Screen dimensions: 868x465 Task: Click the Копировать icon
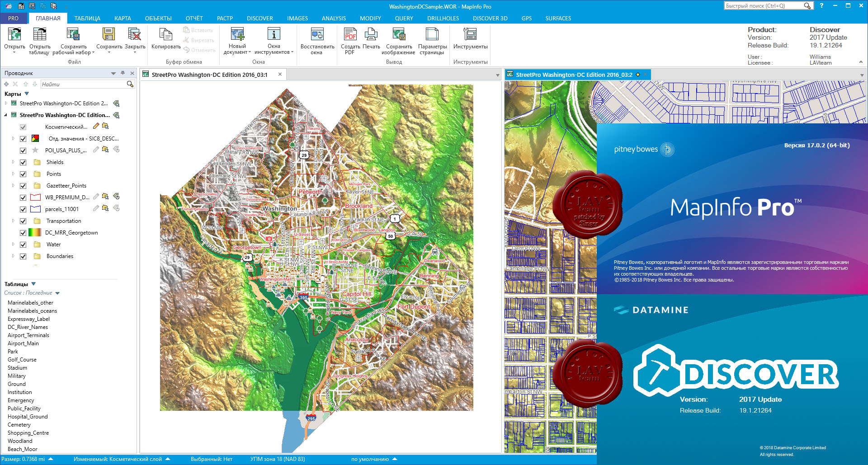pyautogui.click(x=166, y=34)
